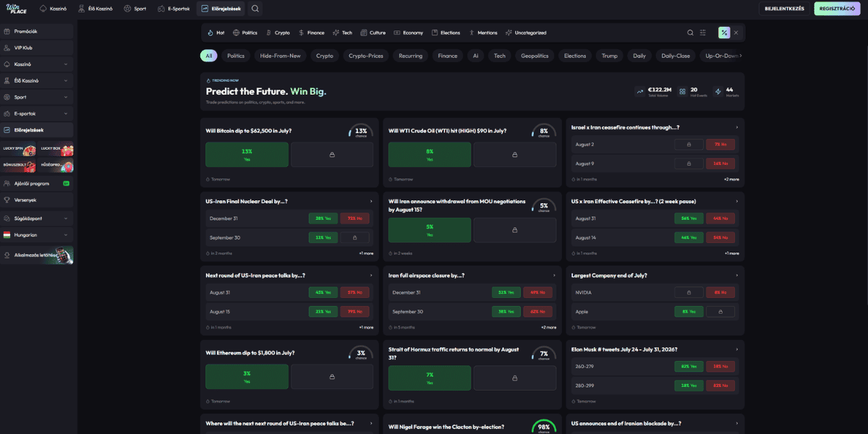Screen dimensions: 868x434
Task: Click the Promóciók gift icon in sidebar
Action: point(7,31)
